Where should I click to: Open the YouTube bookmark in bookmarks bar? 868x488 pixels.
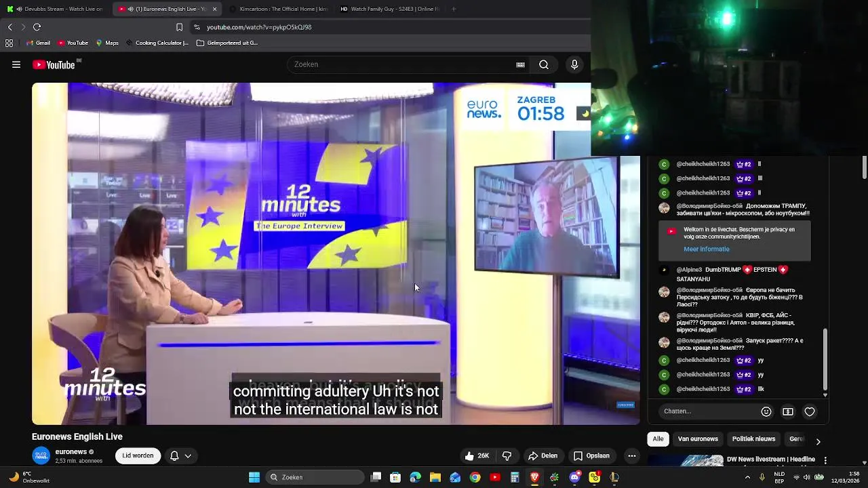pyautogui.click(x=73, y=43)
